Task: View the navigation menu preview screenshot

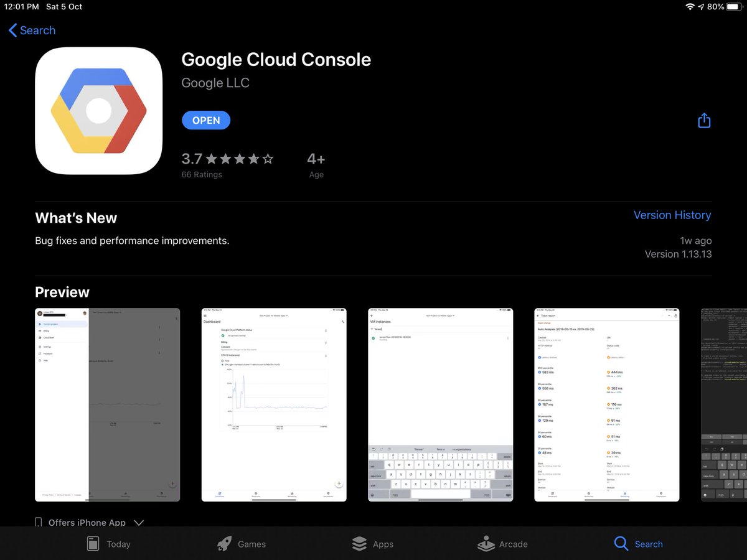Action: (x=107, y=404)
